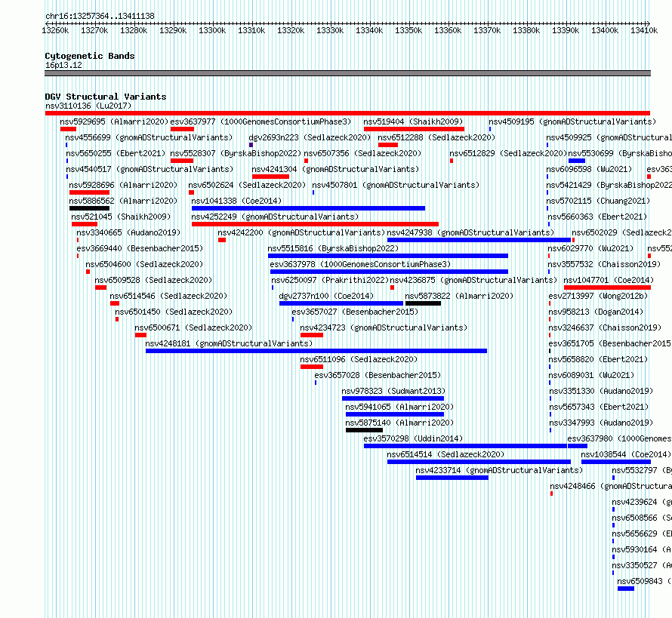Open nsv6512288 (Sedlazeck2020) variant

coord(436,137)
